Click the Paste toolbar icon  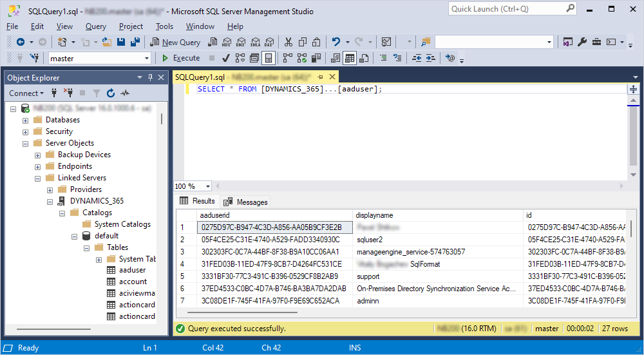point(316,42)
